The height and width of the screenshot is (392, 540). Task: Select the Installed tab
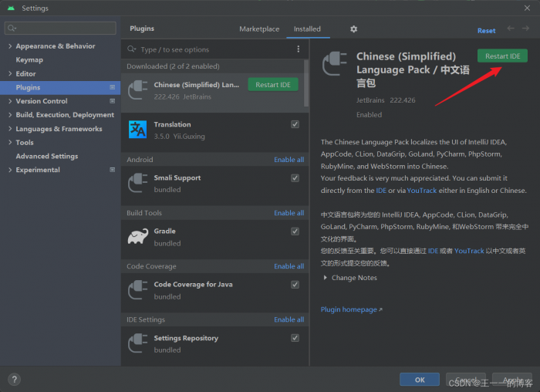point(307,29)
